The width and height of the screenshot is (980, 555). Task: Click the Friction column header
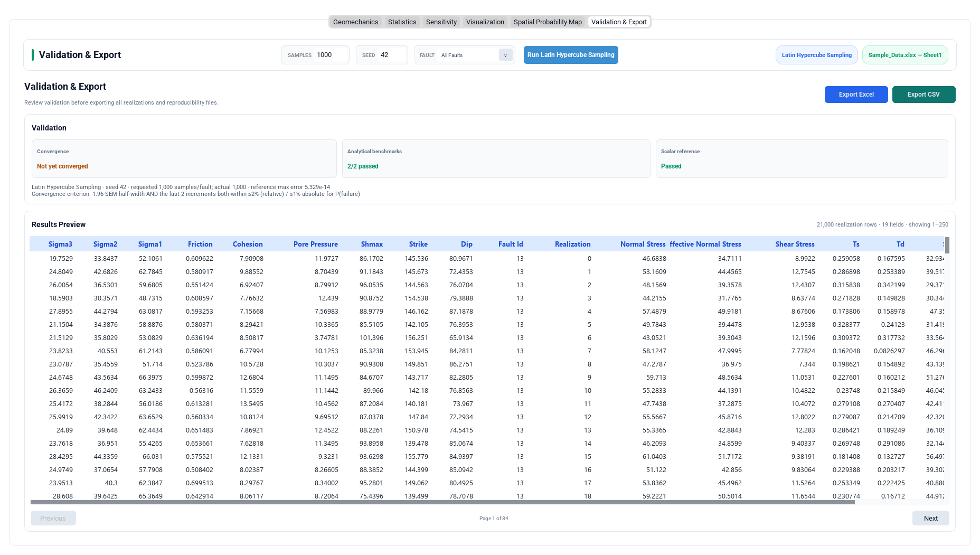(200, 244)
